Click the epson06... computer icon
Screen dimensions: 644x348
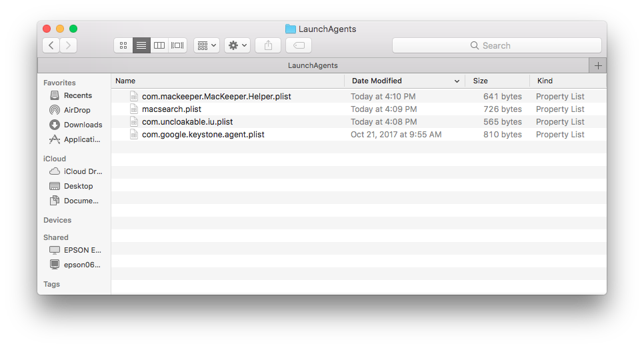point(55,265)
